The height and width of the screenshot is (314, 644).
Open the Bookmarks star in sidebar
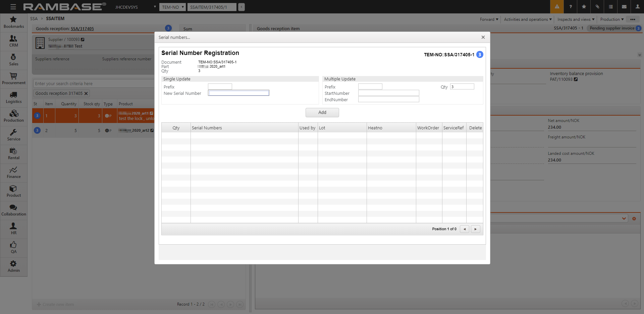(13, 22)
